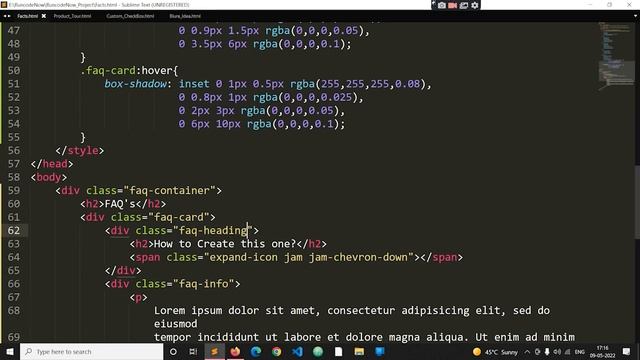Open Visual Studio Code from the taskbar
Image resolution: width=640 pixels, height=360 pixels.
(x=298, y=351)
